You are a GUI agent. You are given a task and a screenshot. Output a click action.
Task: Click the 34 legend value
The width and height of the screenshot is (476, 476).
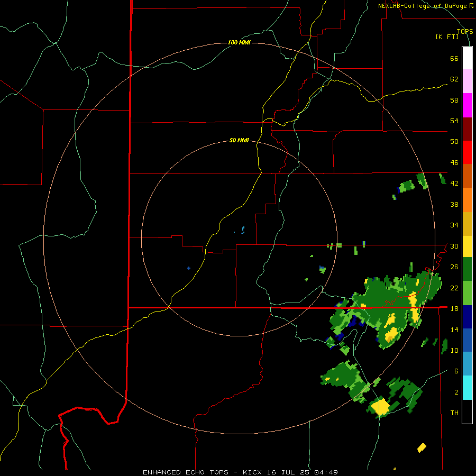click(x=454, y=225)
